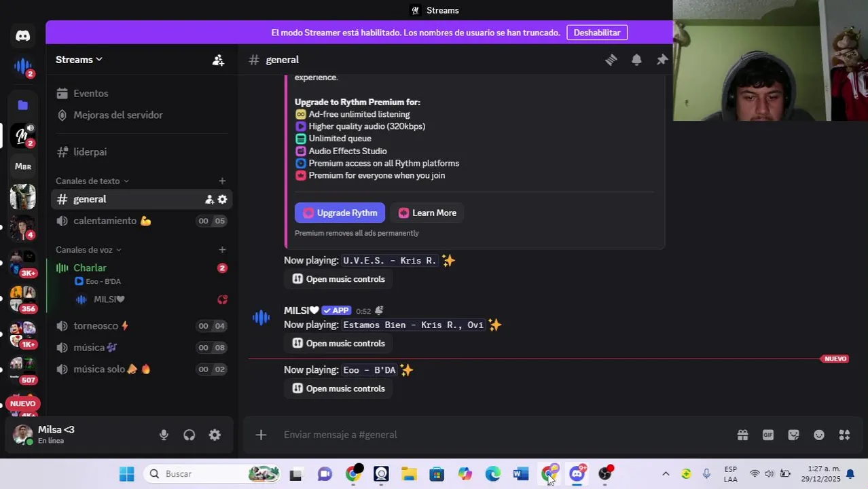Show pinned messages

(662, 60)
